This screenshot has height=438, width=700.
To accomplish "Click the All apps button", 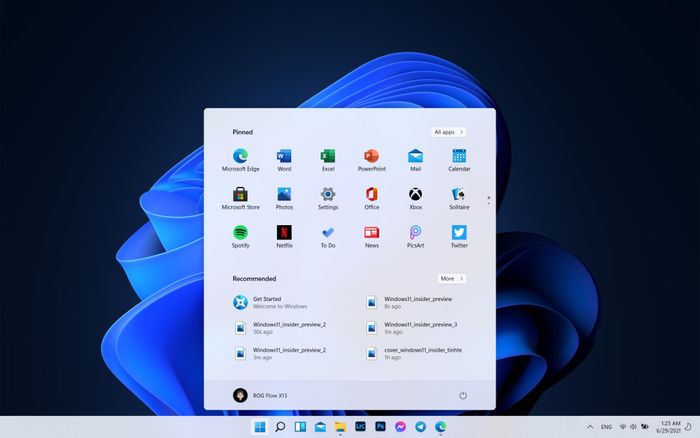I will pos(449,132).
